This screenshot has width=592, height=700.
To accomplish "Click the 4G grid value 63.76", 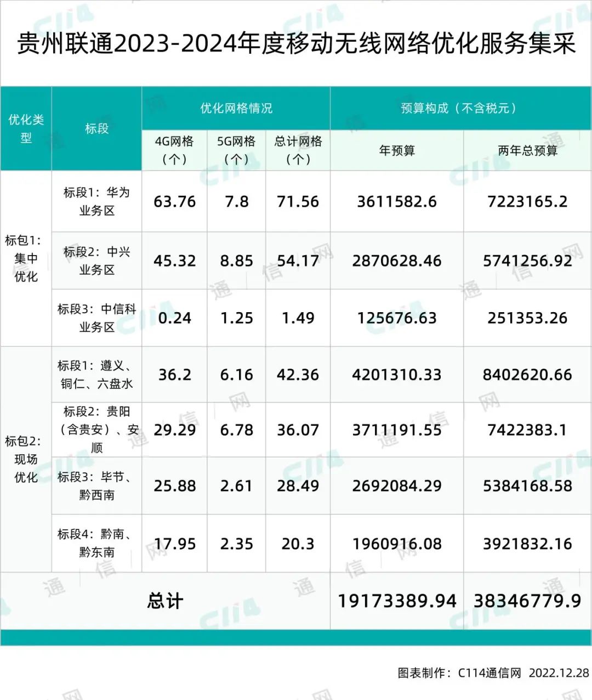I will coord(174,202).
